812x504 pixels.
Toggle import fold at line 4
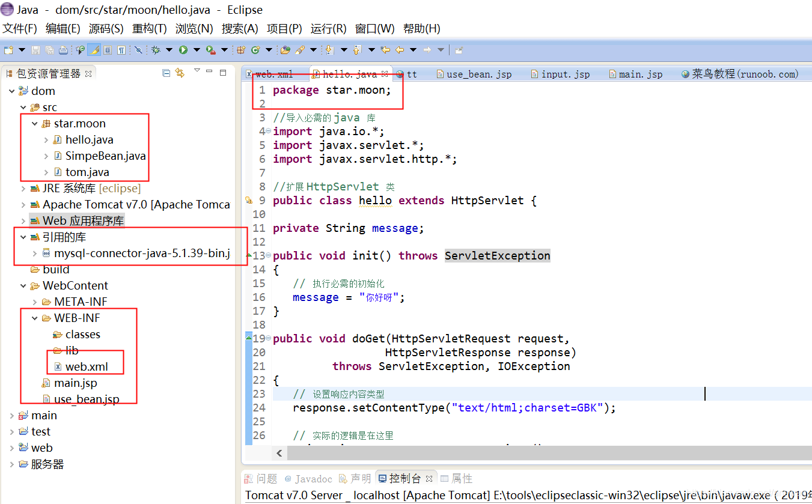click(x=268, y=132)
